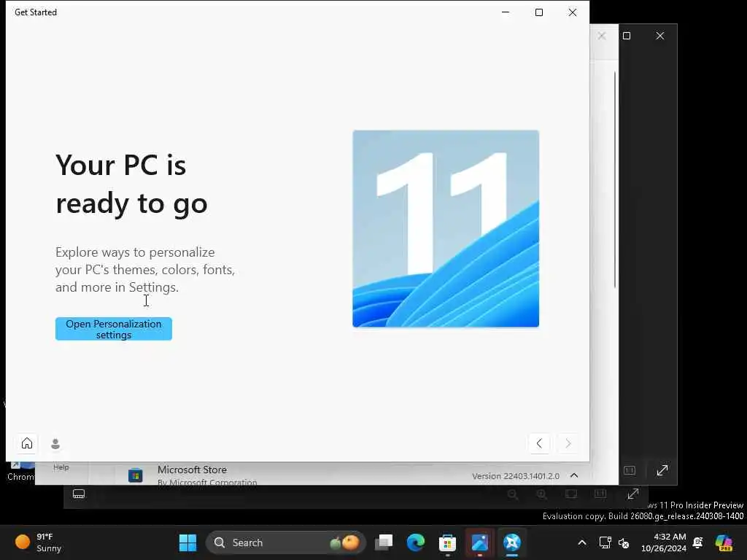The width and height of the screenshot is (747, 560).
Task: Click the filmstrip icon in the bottom dark toolbar
Action: pos(79,494)
